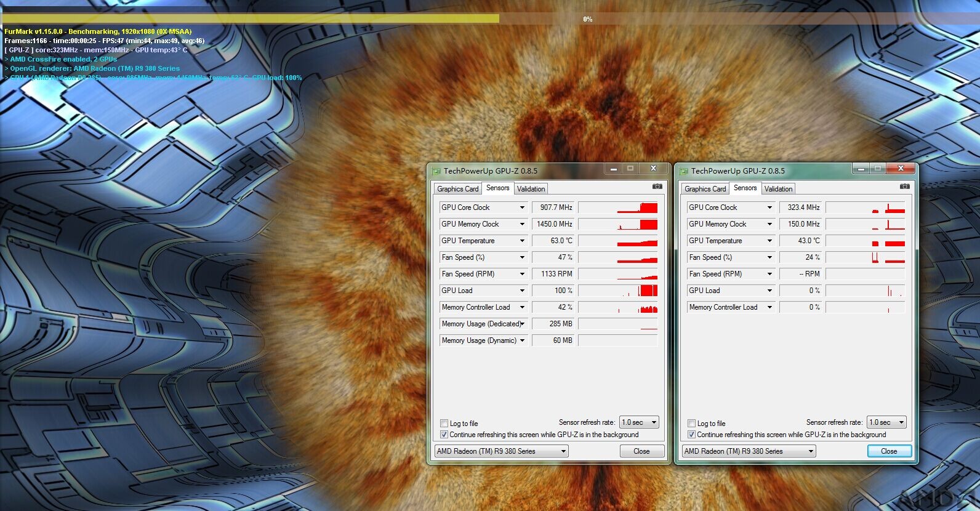The height and width of the screenshot is (511, 980).
Task: Click the FurMark benchmark progress bar
Action: [x=490, y=19]
